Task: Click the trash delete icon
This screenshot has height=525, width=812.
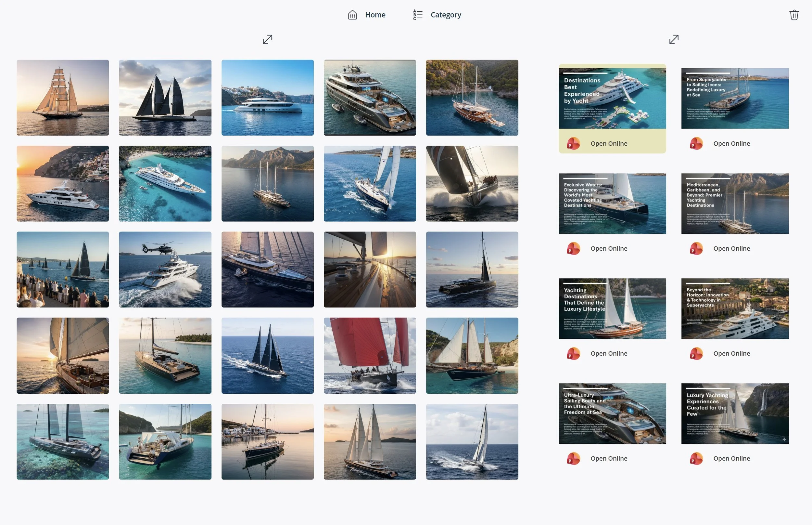Action: 793,15
